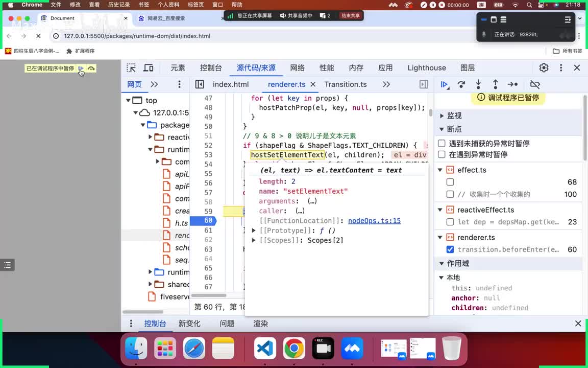Enable reactiveEffect.ts breakpoint line 23

click(x=450, y=222)
